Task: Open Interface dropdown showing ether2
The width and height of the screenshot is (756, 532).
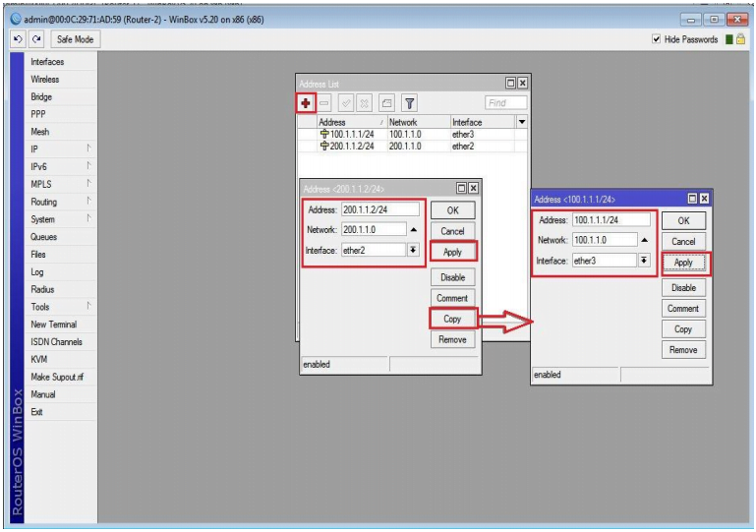Action: tap(414, 251)
